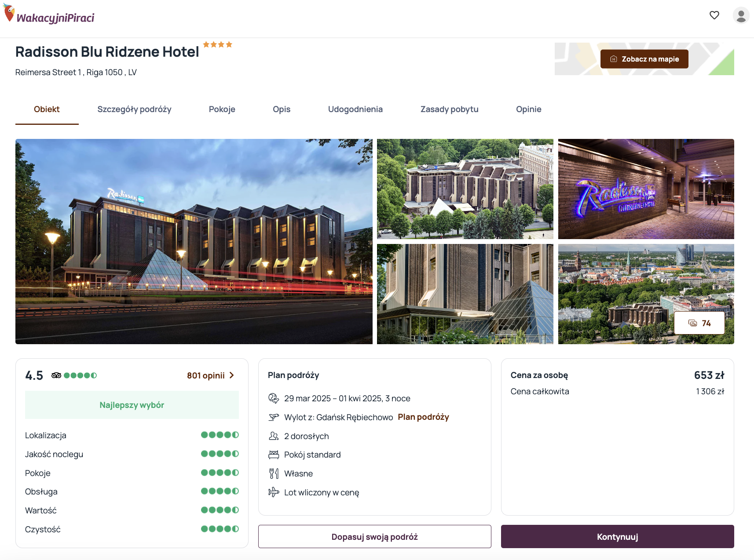
Task: Open main hotel night exterior photo
Action: (194, 241)
